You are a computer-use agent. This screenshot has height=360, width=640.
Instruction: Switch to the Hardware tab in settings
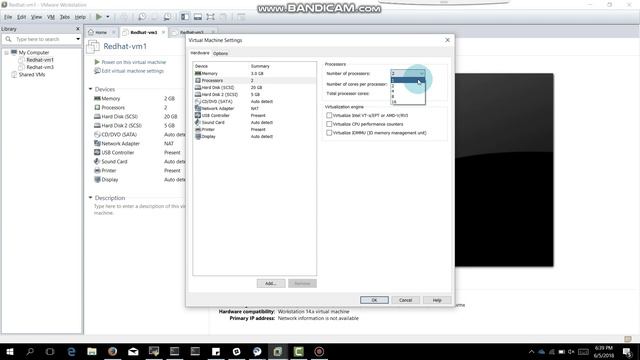click(200, 53)
